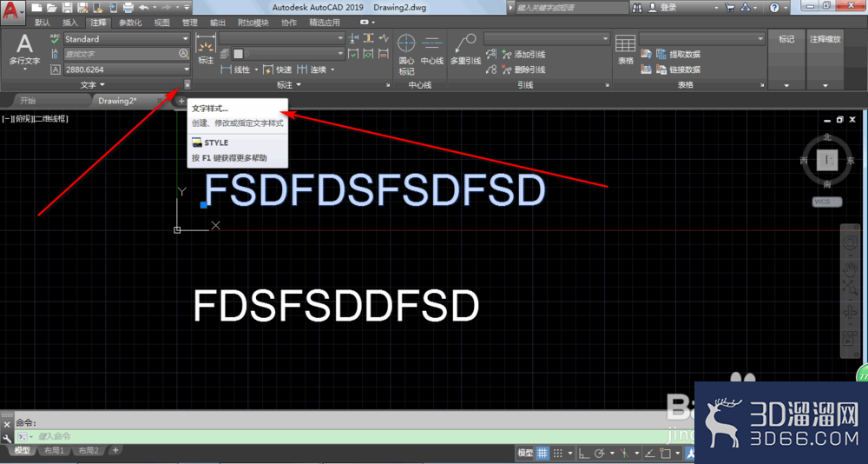The image size is (868, 464).
Task: Click 文字样式... tooltip entry
Action: 210,109
